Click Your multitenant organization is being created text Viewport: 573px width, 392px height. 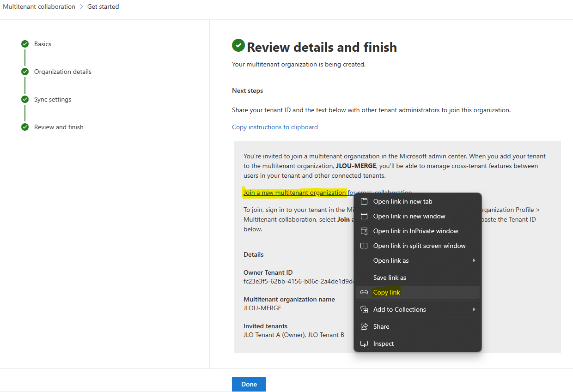[x=299, y=64]
